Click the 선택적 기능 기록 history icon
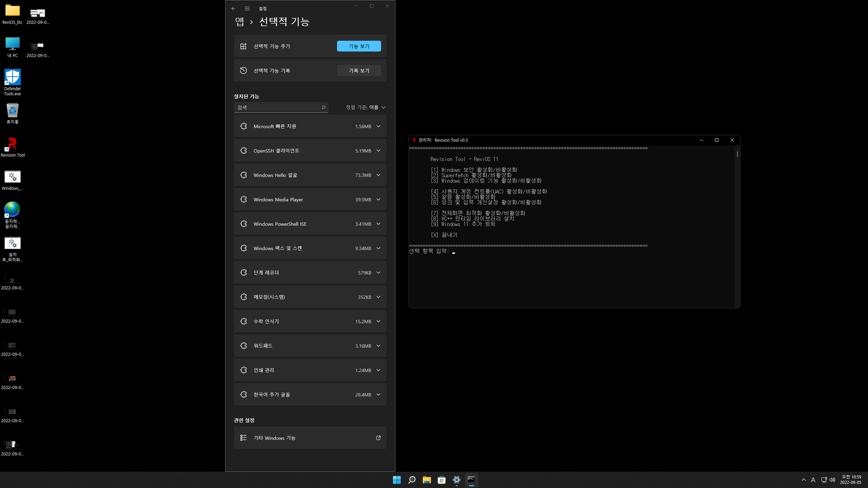Screen dimensions: 868x488 (244, 71)
